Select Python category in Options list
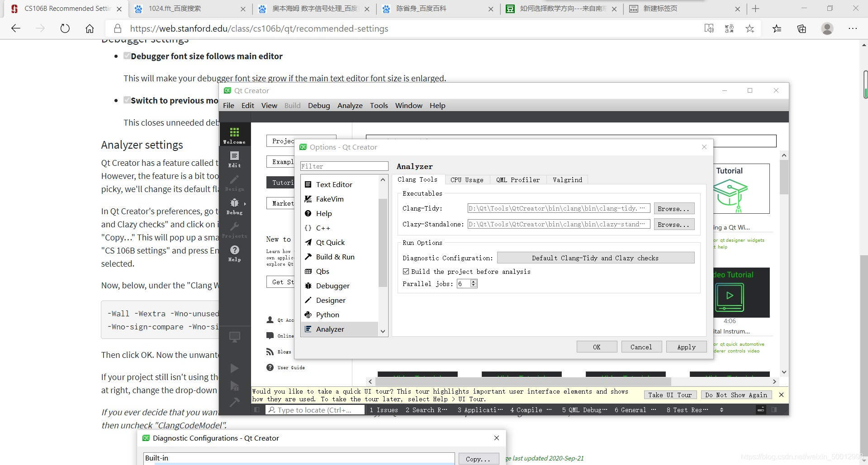Image resolution: width=868 pixels, height=465 pixels. pos(339,315)
